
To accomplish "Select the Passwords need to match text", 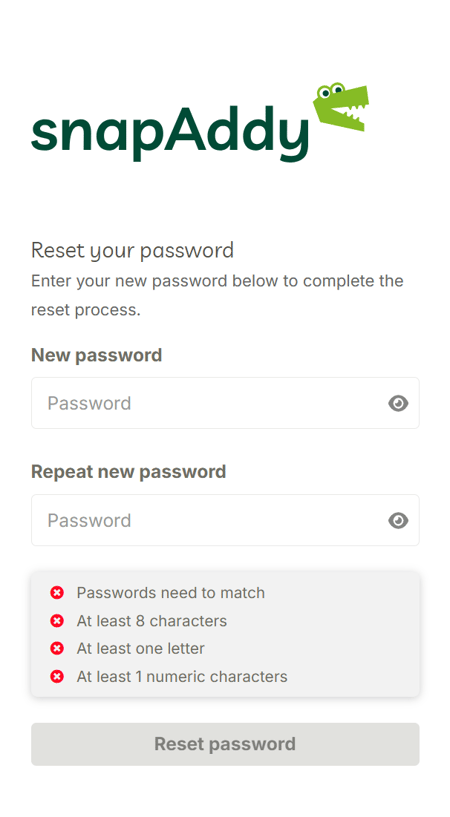I will coord(171,593).
